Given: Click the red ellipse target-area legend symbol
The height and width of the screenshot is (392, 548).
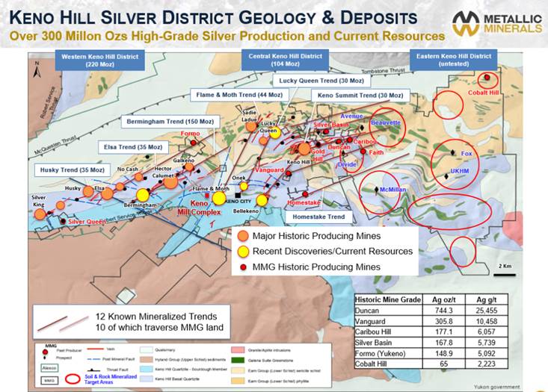Looking at the screenshot, I should tap(73, 379).
